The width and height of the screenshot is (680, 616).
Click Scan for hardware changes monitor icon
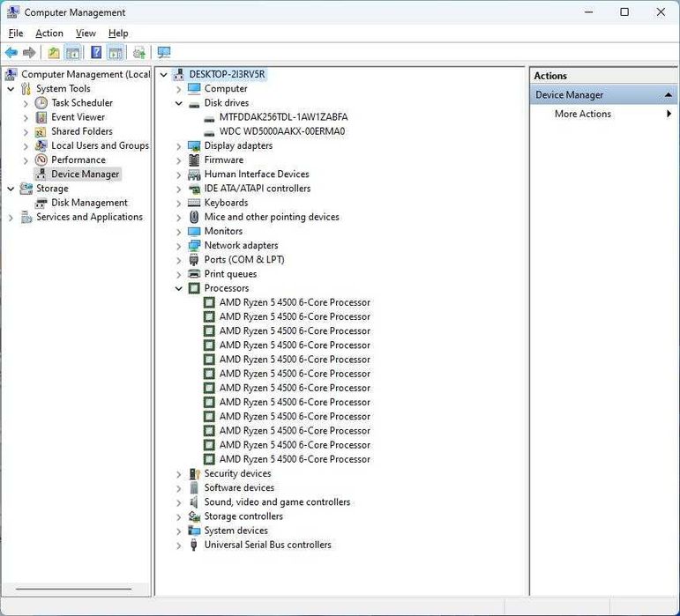pos(164,53)
